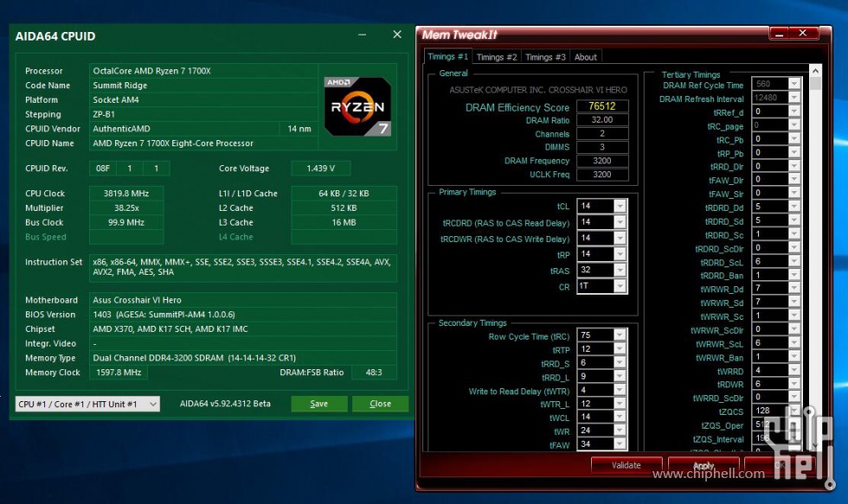This screenshot has width=848, height=504.
Task: Expand the tRP dropdown
Action: coord(620,254)
